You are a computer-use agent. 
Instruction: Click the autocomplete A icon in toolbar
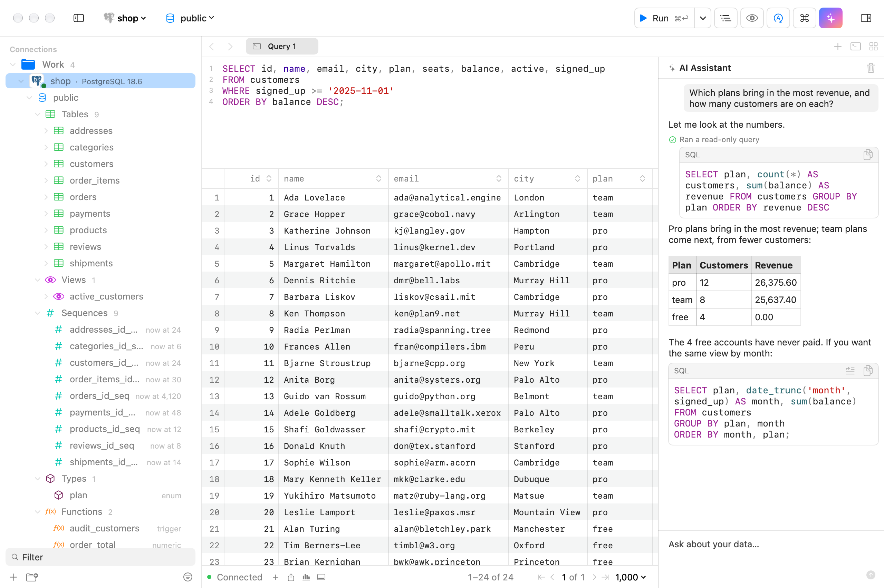778,18
